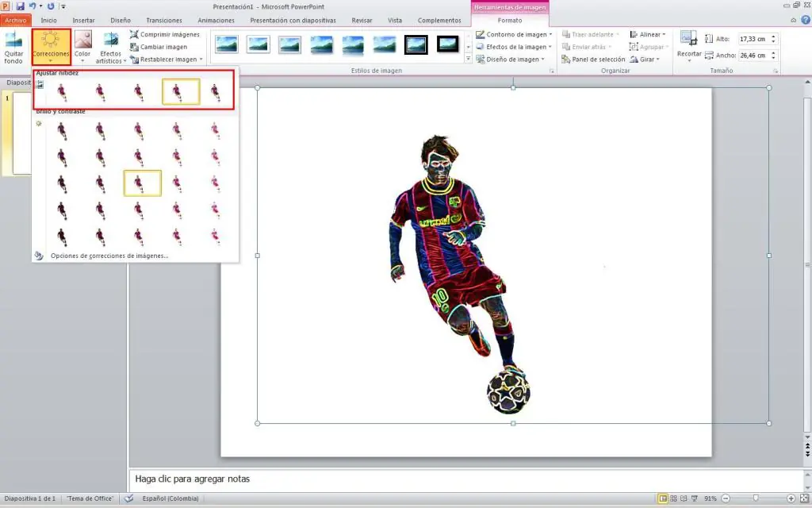Screen dimensions: 812x508
Task: Click the Ancho width input field
Action: 753,55
